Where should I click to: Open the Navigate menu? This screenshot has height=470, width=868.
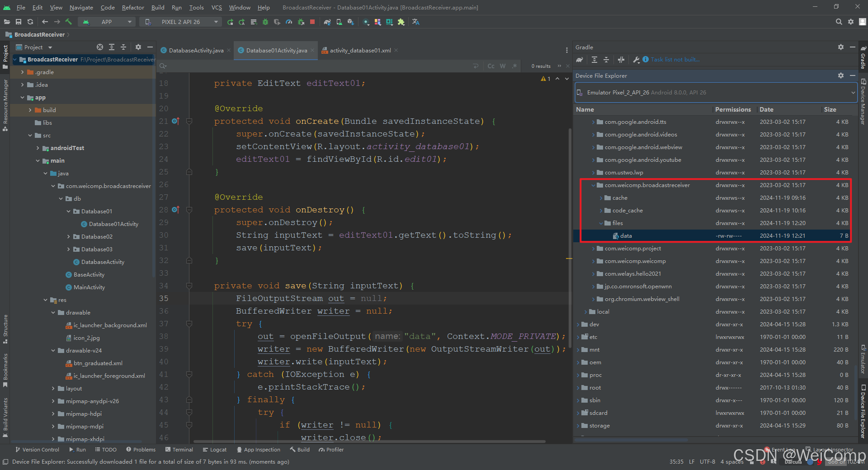coord(81,7)
